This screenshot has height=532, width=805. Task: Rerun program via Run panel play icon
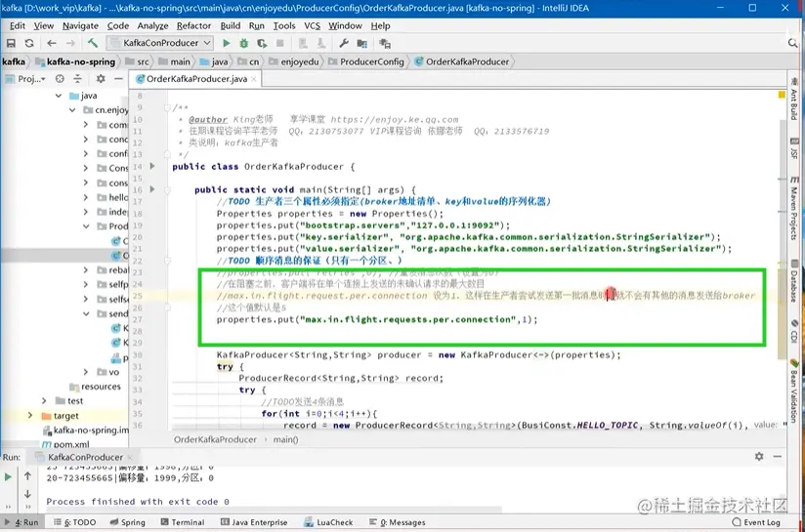[8, 477]
